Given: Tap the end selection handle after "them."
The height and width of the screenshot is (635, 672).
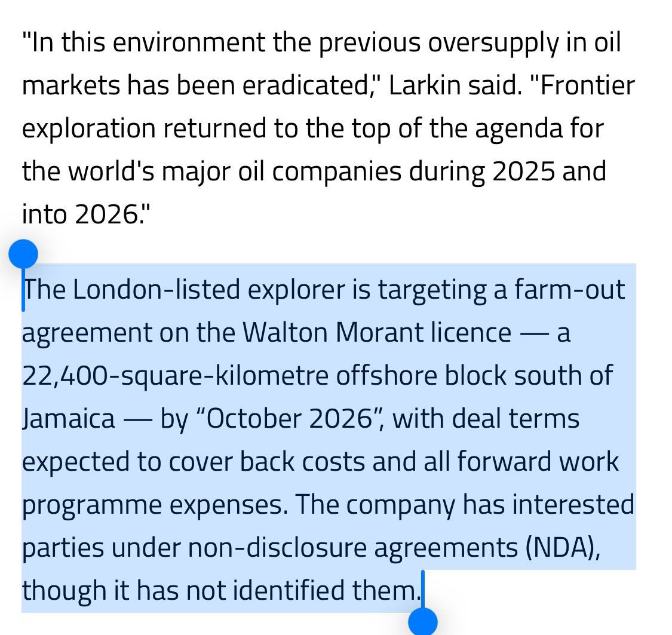Looking at the screenshot, I should tap(422, 621).
